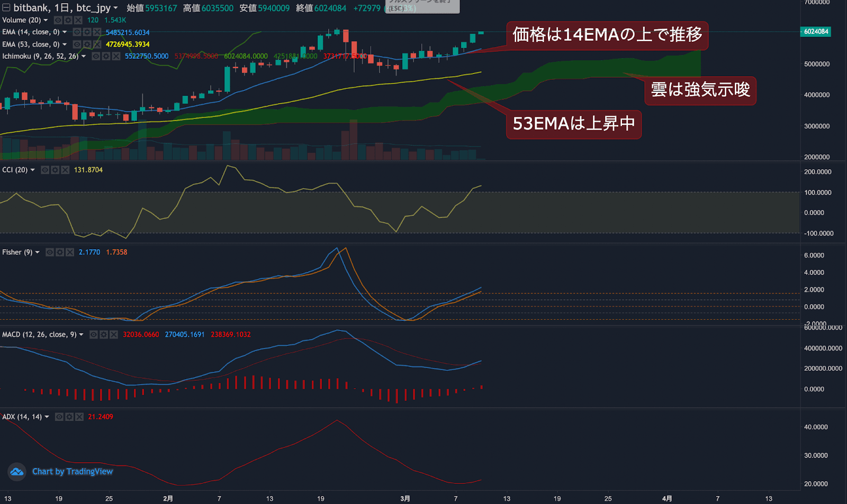Open CCI (20) indicator settings gear

(55, 170)
